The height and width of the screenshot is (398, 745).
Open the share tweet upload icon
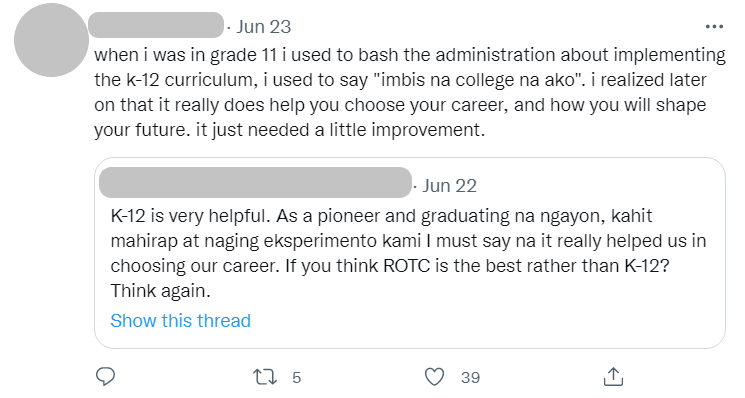click(613, 377)
